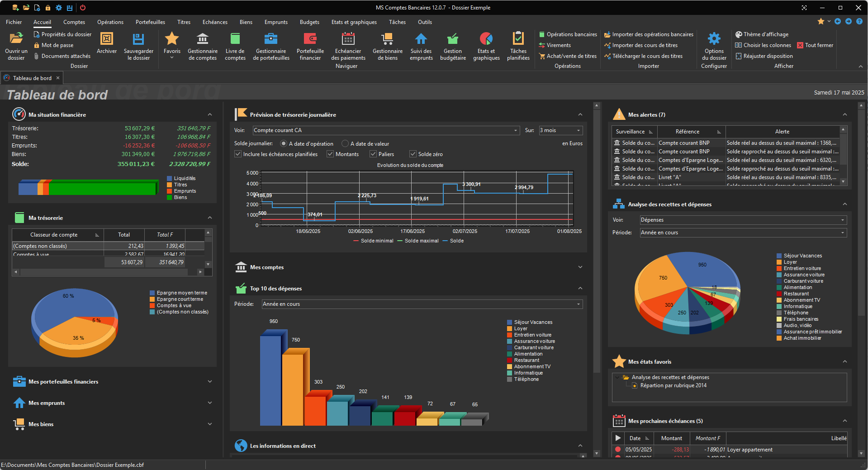Screen dimensions: 868x470
Task: Open the Echéancier des paiements icon
Action: (x=348, y=39)
